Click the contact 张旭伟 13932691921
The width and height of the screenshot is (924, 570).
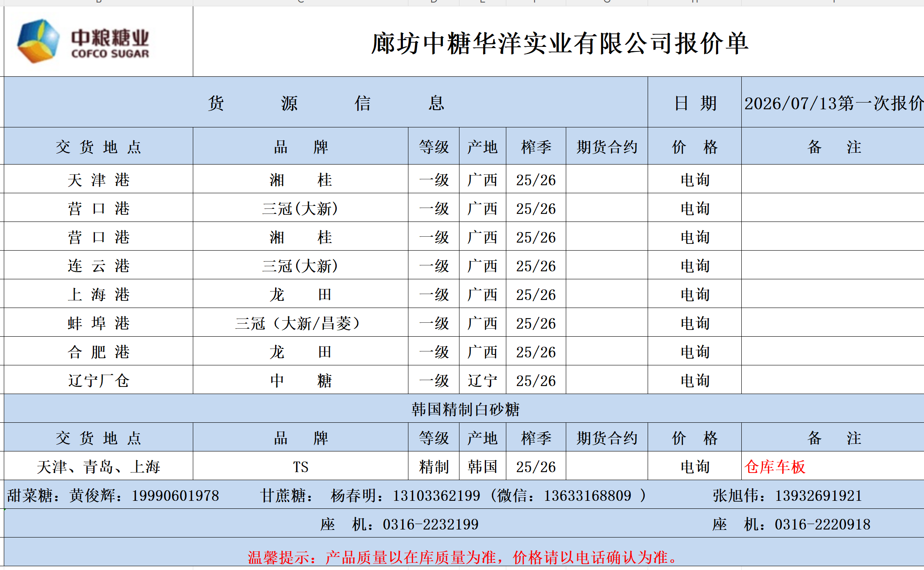tap(787, 495)
